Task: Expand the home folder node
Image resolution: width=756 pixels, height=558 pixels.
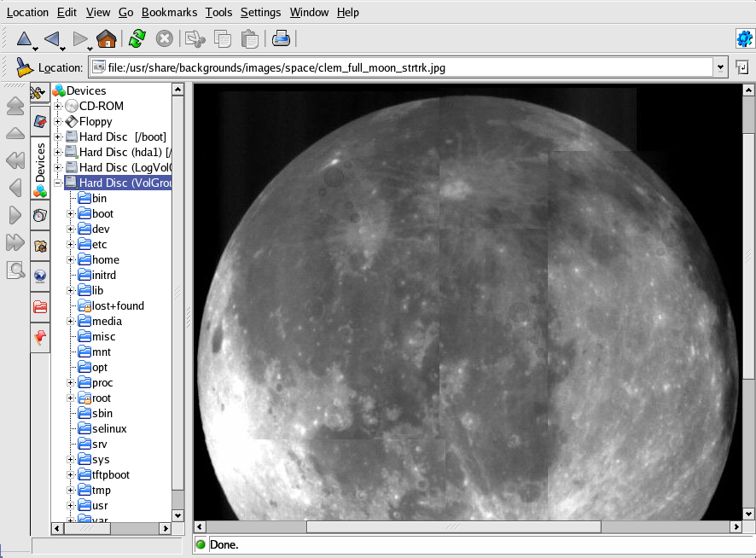Action: (71, 260)
